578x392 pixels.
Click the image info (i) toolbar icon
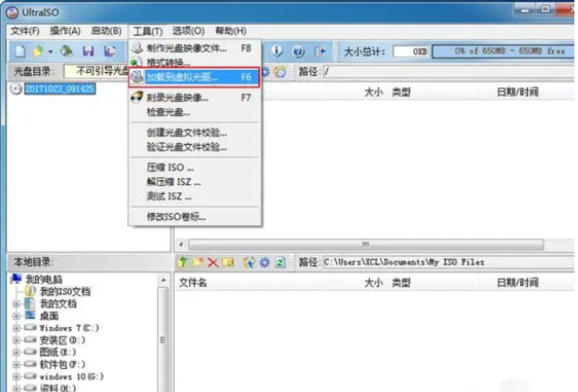(276, 51)
